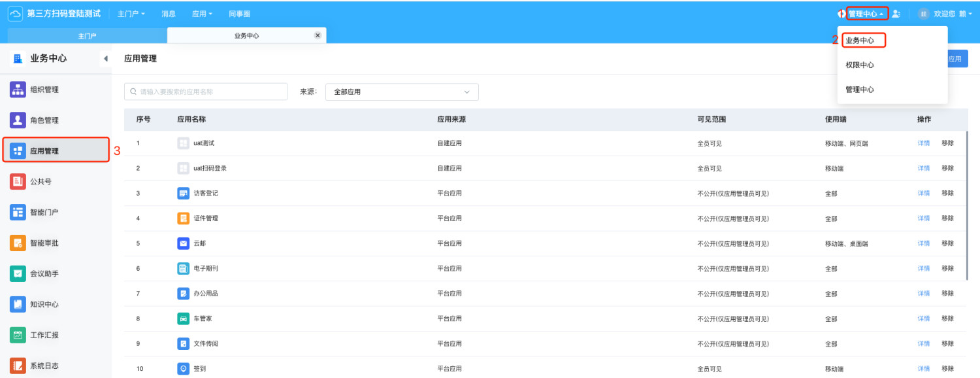The image size is (980, 378).
Task: Collapse the 业务中心 sidebar panel
Action: 105,59
